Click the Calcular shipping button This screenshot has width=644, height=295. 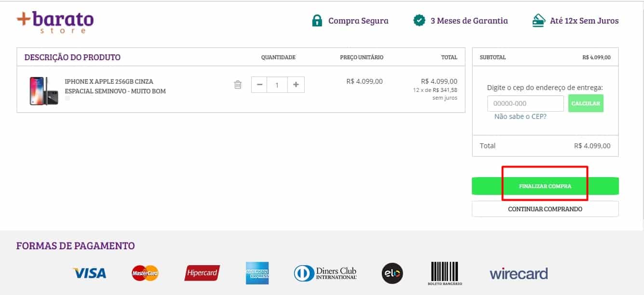pyautogui.click(x=586, y=103)
